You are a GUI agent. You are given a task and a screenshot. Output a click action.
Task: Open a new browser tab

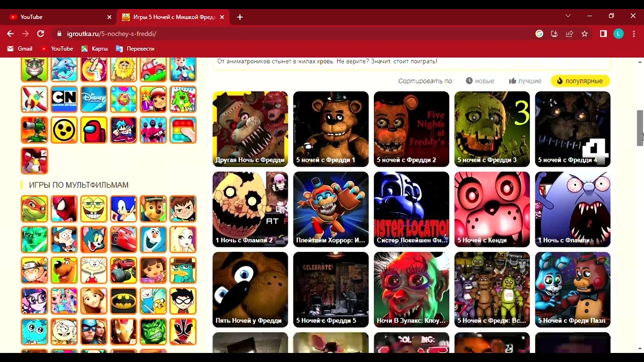(240, 17)
